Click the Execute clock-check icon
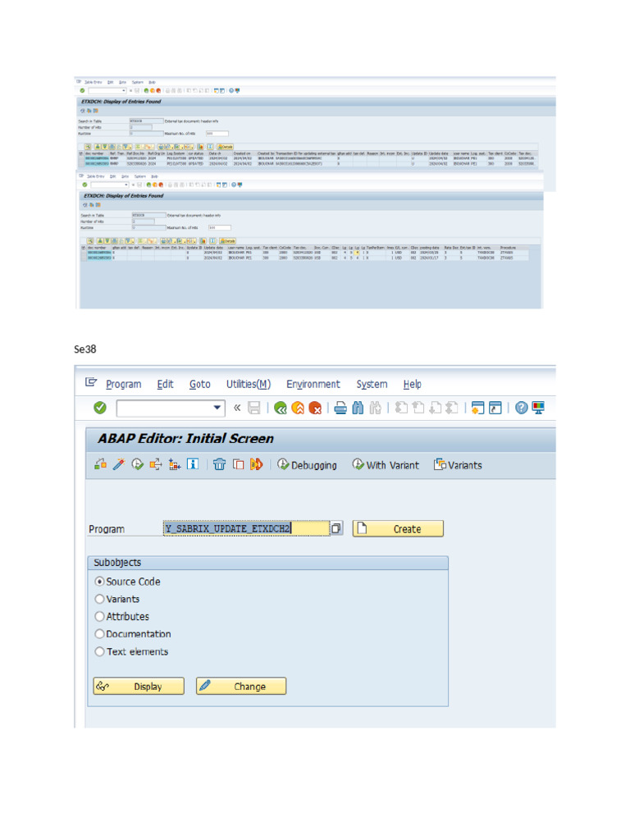The width and height of the screenshot is (630, 840). click(x=138, y=464)
